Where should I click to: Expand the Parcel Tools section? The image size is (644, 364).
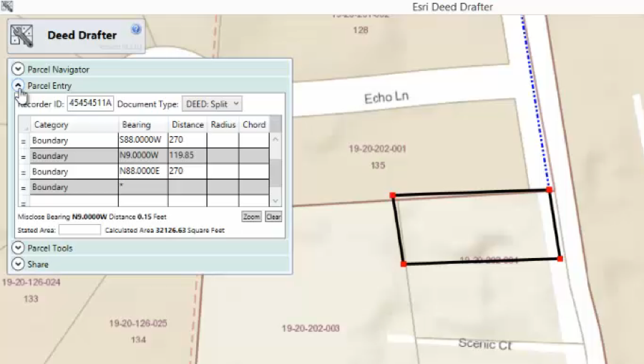pyautogui.click(x=18, y=248)
